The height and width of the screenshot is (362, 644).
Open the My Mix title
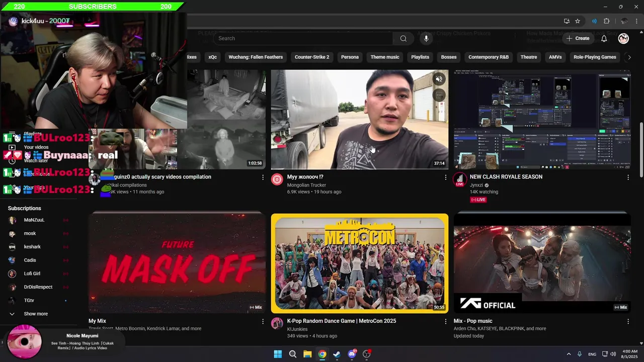(97, 321)
